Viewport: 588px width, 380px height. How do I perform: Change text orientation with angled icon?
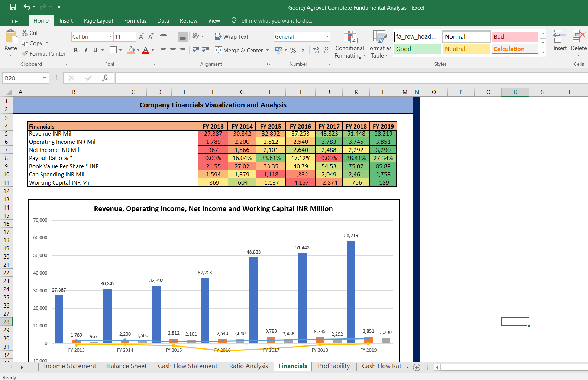pos(196,36)
